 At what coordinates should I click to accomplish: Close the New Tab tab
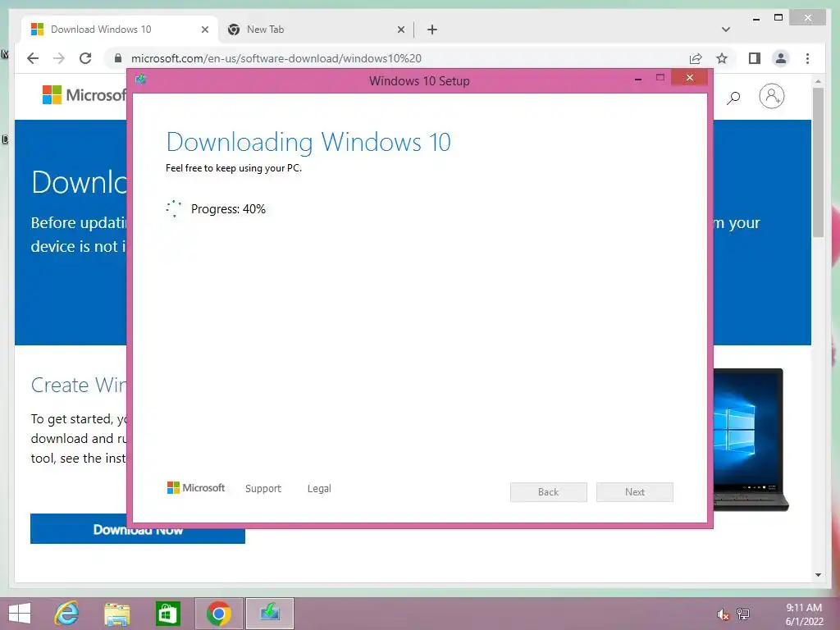tap(400, 30)
